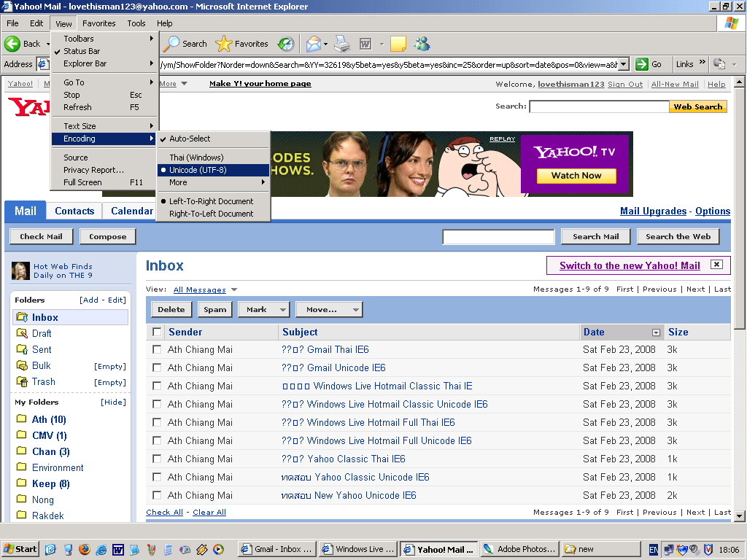Click the Compose button
747x560 pixels.
click(108, 237)
